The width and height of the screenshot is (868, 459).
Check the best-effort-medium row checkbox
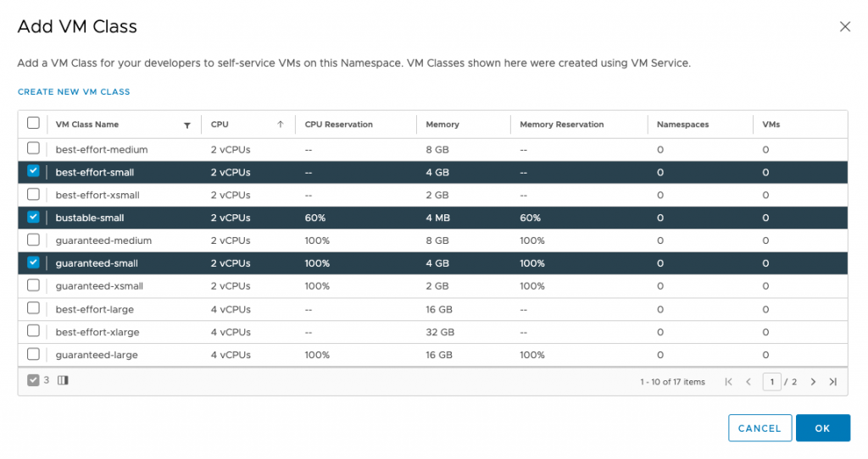click(x=33, y=149)
